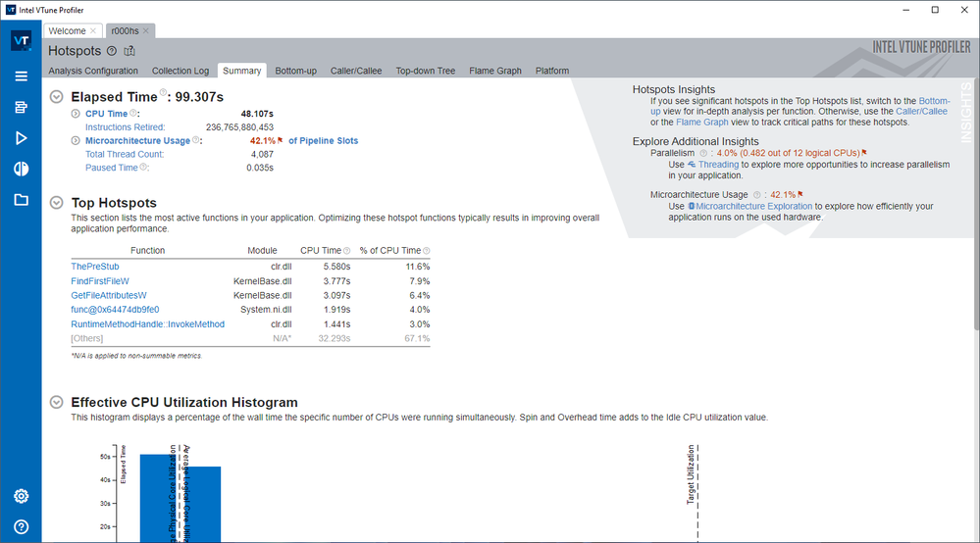Collapse the Top Hotspots section
980x543 pixels.
tap(56, 202)
